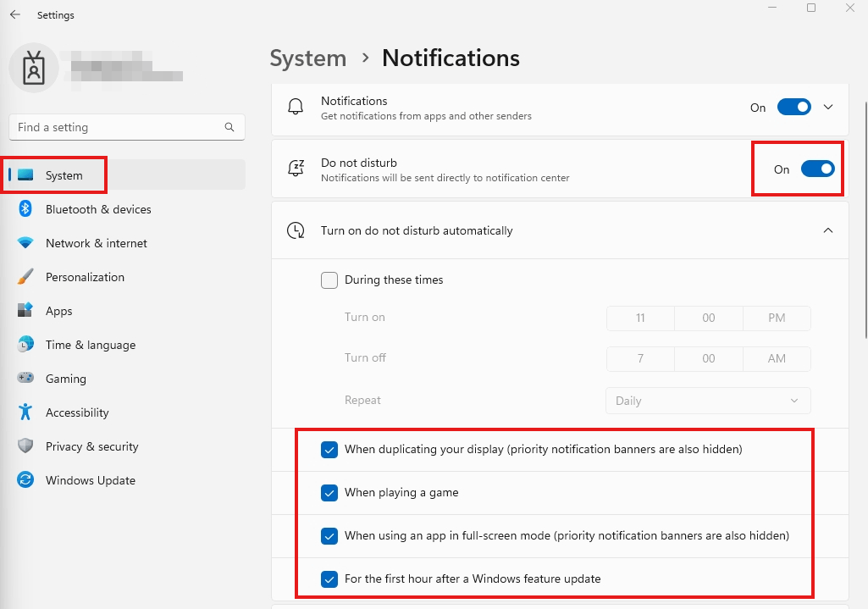This screenshot has width=868, height=609.
Task: Turn off the Do not disturb toggle
Action: [x=818, y=169]
